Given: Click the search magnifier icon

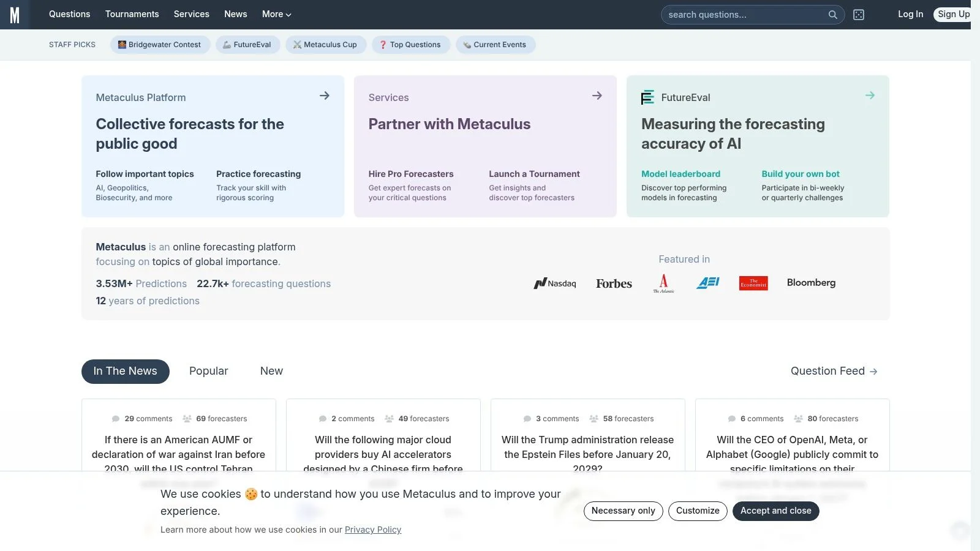Looking at the screenshot, I should 832,15.
